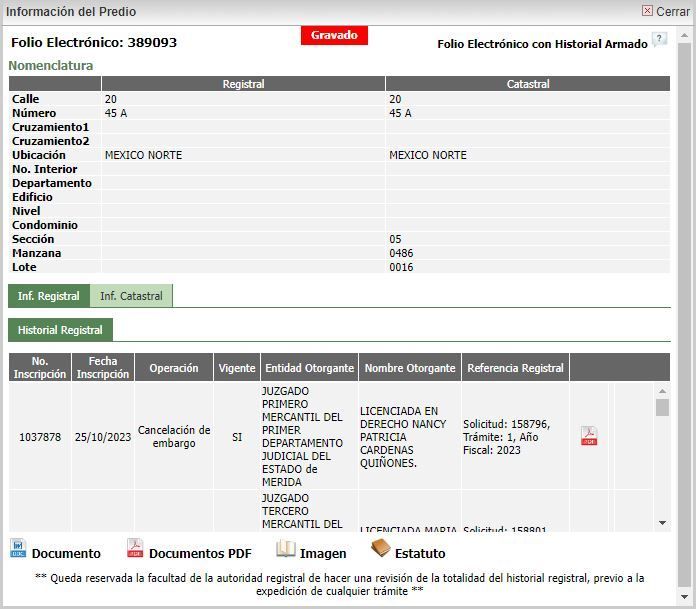Switch to Inf. Registral tab
The width and height of the screenshot is (696, 609).
click(49, 296)
